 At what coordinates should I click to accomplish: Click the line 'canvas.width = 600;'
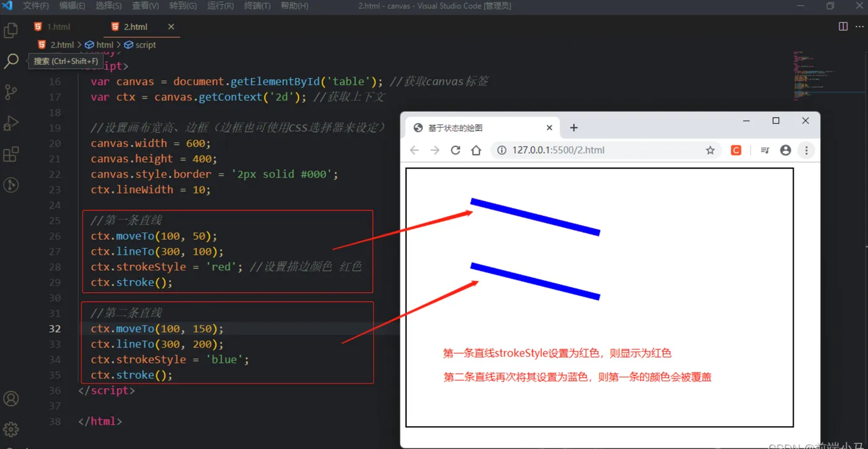pos(151,143)
